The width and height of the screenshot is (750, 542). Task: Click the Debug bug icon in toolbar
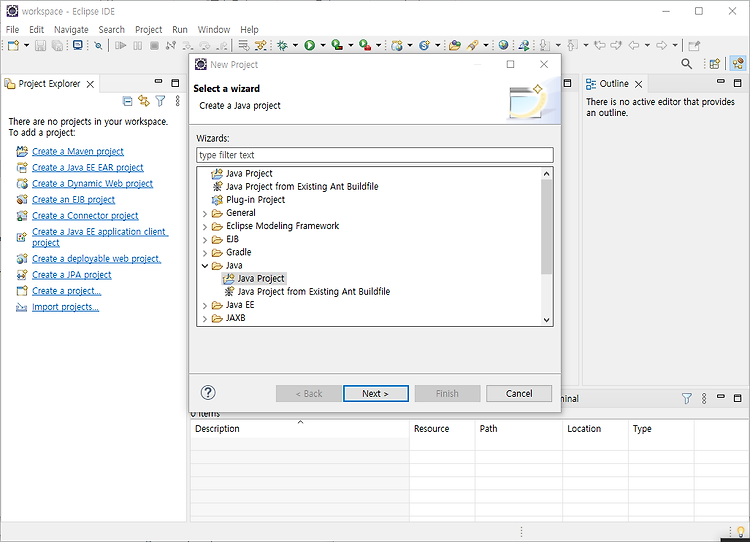282,45
